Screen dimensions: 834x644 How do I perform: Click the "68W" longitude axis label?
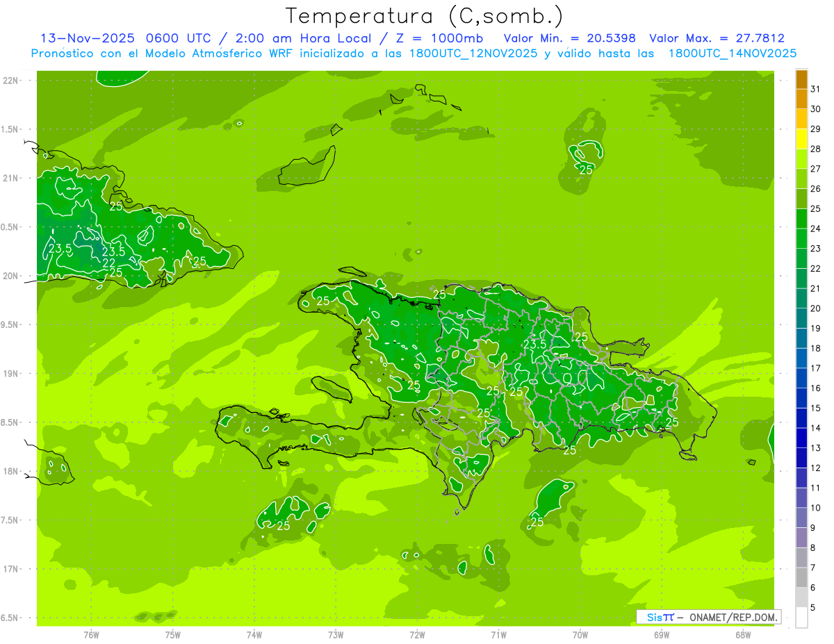(x=743, y=634)
